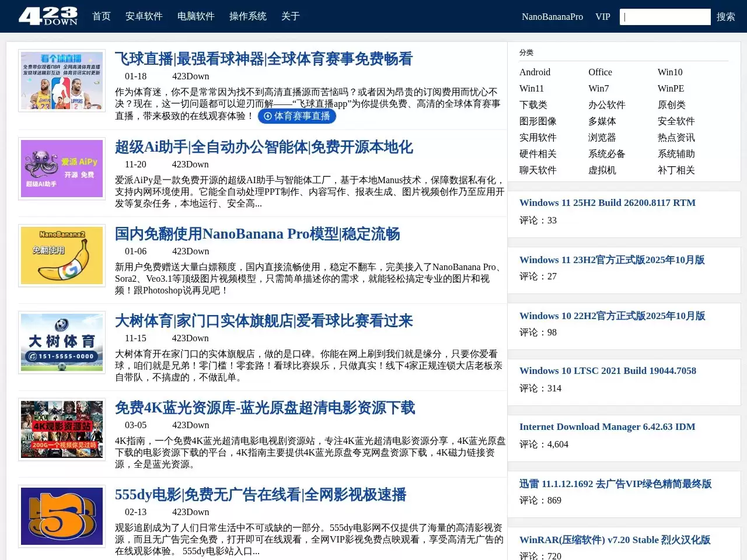Viewport: 747px width, 560px height.
Task: Click the 4K观影资源站 thumbnail
Action: coord(62,429)
